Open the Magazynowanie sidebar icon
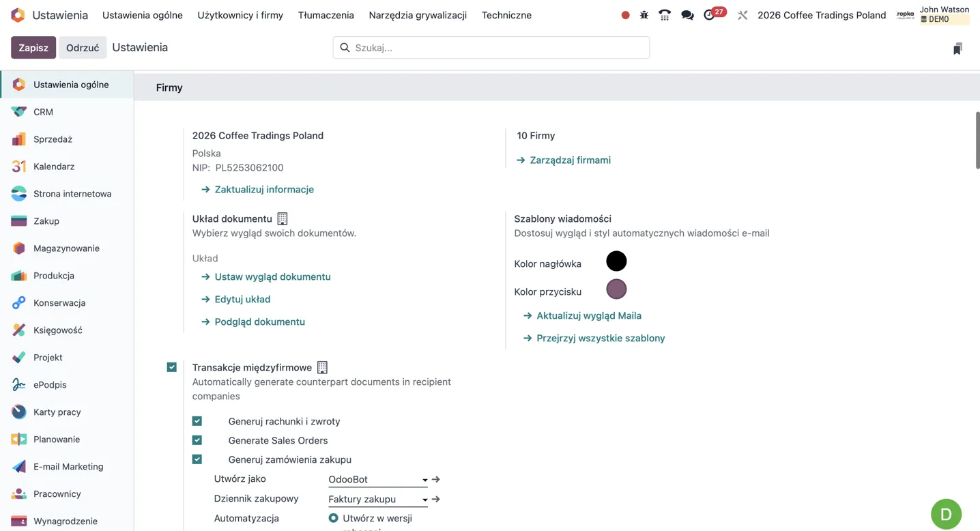980x531 pixels. coord(18,248)
